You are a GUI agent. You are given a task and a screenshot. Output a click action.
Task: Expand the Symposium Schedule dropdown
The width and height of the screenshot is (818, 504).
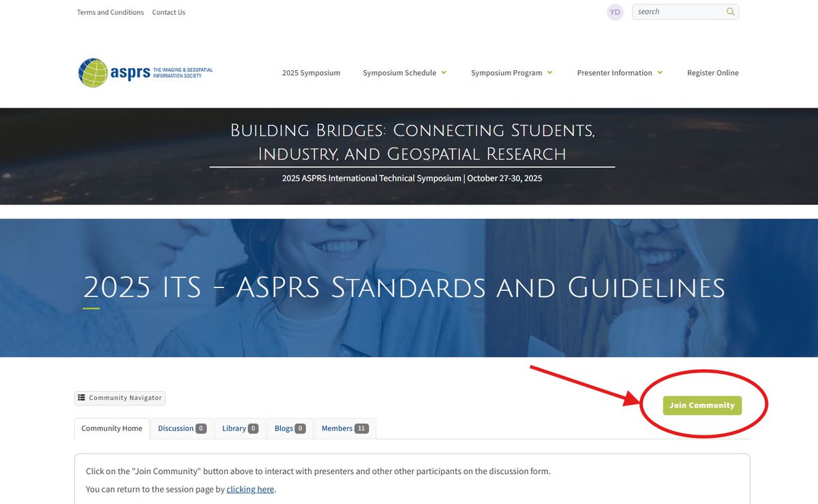pos(405,72)
